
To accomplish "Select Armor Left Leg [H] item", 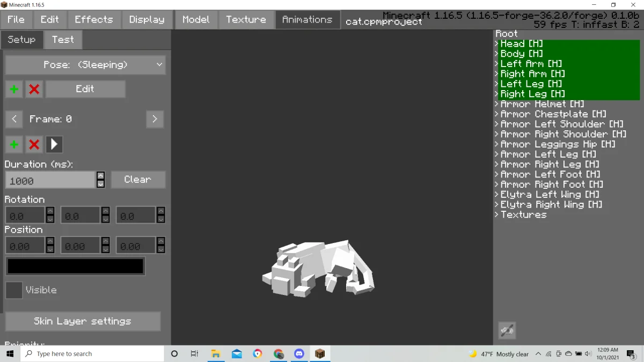I will tap(548, 154).
